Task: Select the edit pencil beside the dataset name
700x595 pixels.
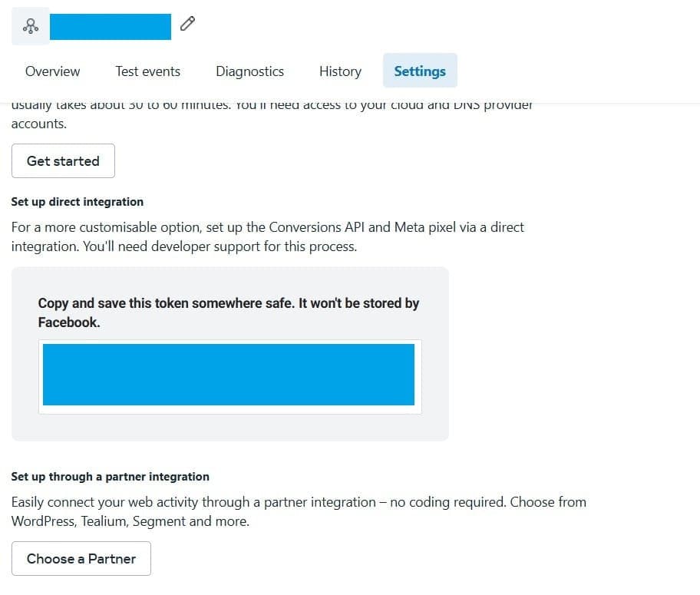Action: coord(187,24)
